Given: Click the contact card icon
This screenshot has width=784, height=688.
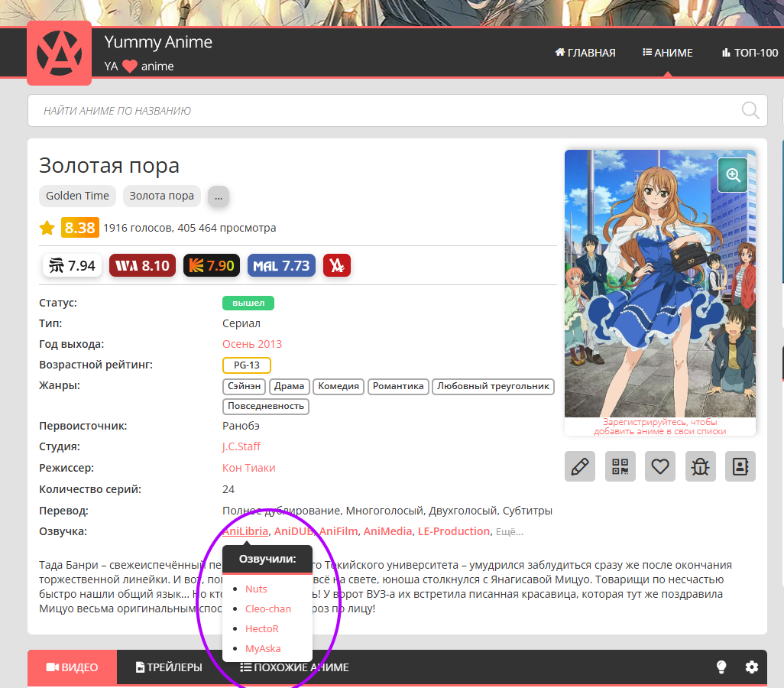Looking at the screenshot, I should [x=740, y=466].
